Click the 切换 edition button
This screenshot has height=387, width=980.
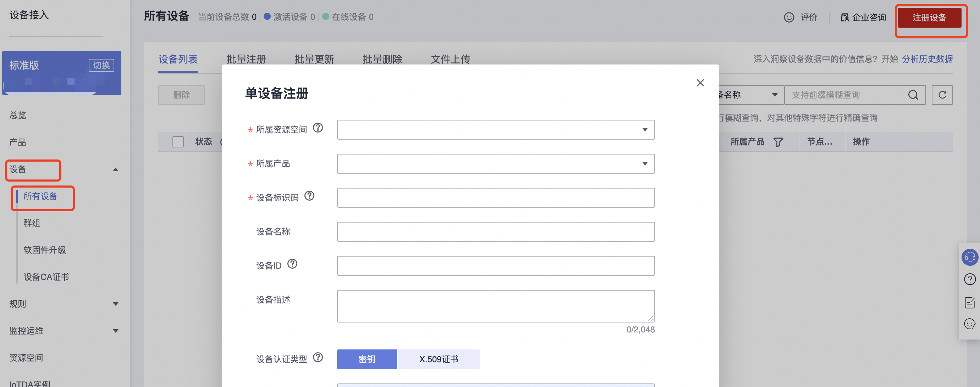click(101, 66)
